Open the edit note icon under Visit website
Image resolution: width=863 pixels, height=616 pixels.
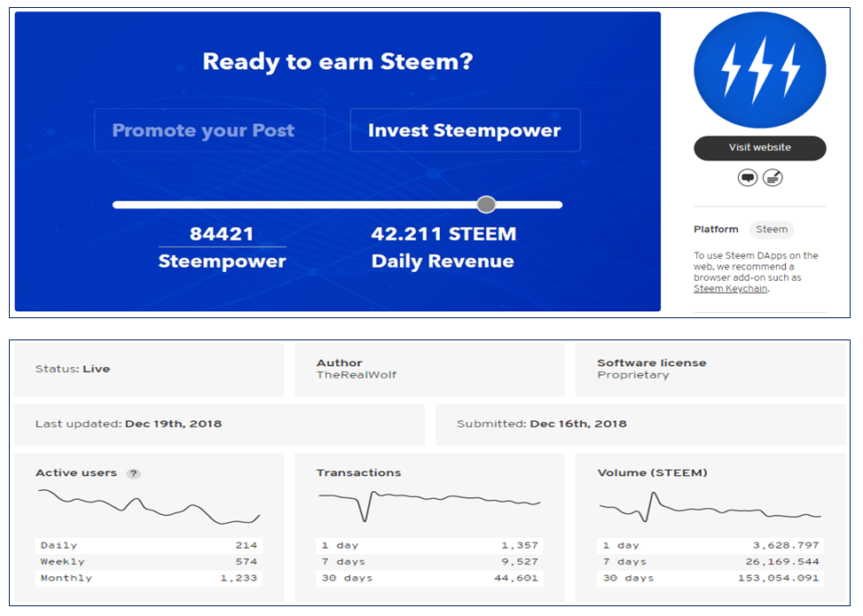(x=773, y=177)
